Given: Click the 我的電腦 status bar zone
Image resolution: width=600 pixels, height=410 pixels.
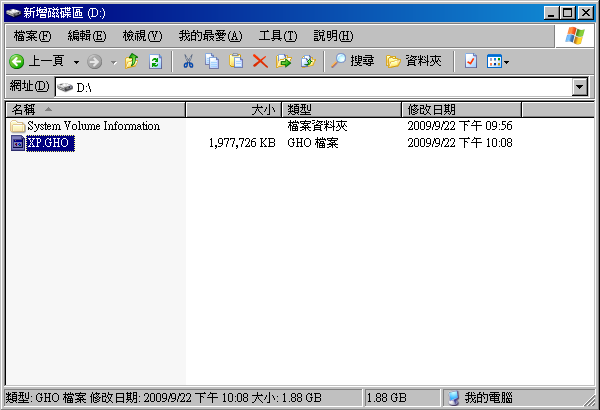Looking at the screenshot, I should pos(513,398).
